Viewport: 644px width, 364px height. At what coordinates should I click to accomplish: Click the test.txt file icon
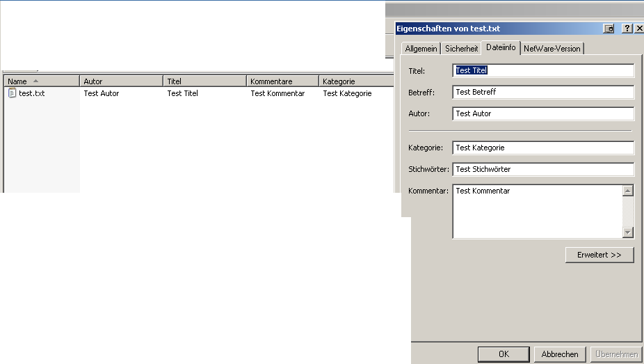tap(12, 93)
